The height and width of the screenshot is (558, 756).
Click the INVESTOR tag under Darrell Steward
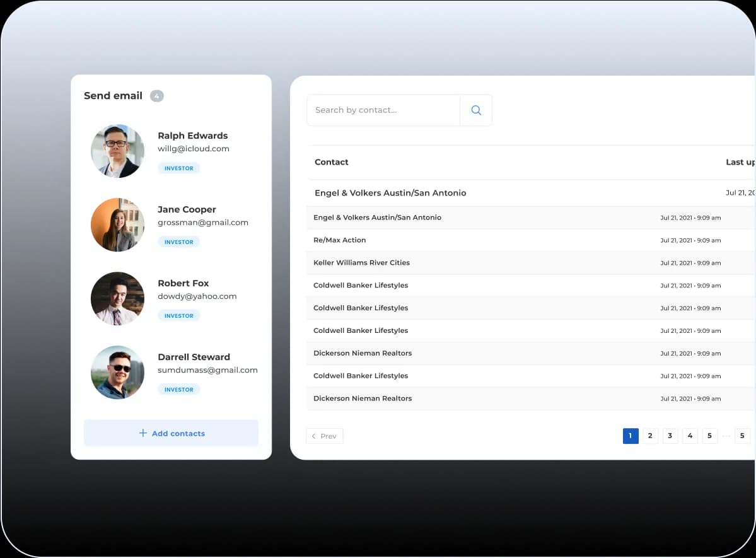[178, 390]
